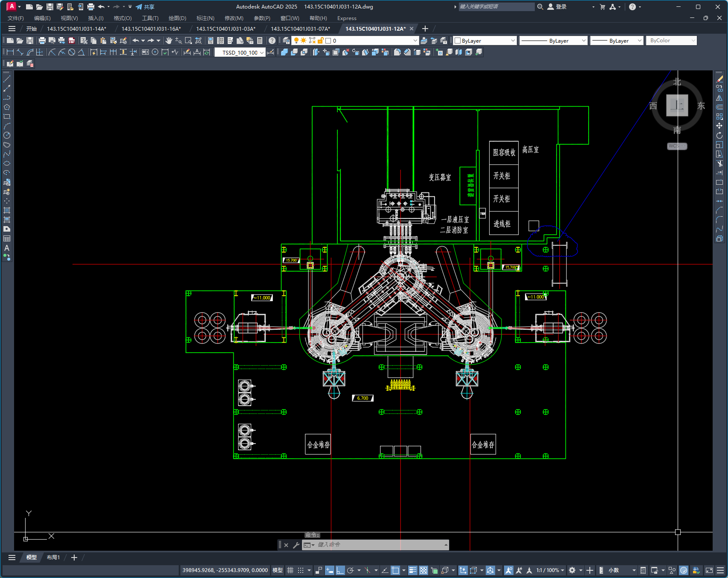Select the Table tool in Draw toolbar
The width and height of the screenshot is (728, 578).
pos(7,238)
